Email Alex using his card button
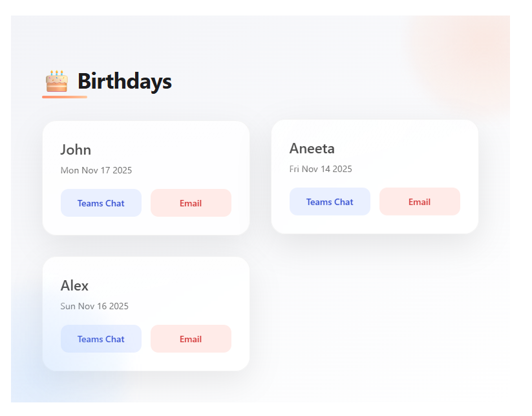532x416 pixels. (191, 339)
